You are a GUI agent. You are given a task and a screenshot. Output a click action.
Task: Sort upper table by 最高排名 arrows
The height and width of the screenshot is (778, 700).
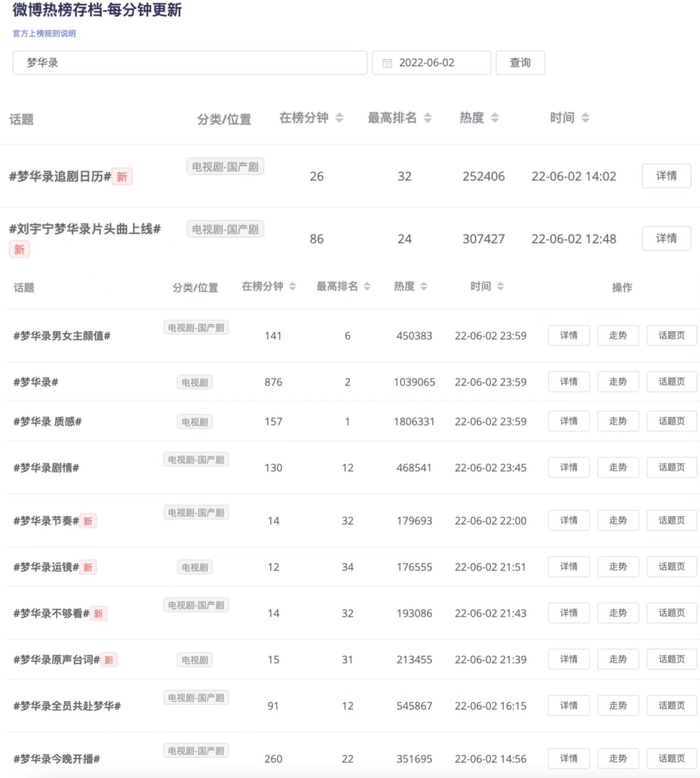(427, 118)
